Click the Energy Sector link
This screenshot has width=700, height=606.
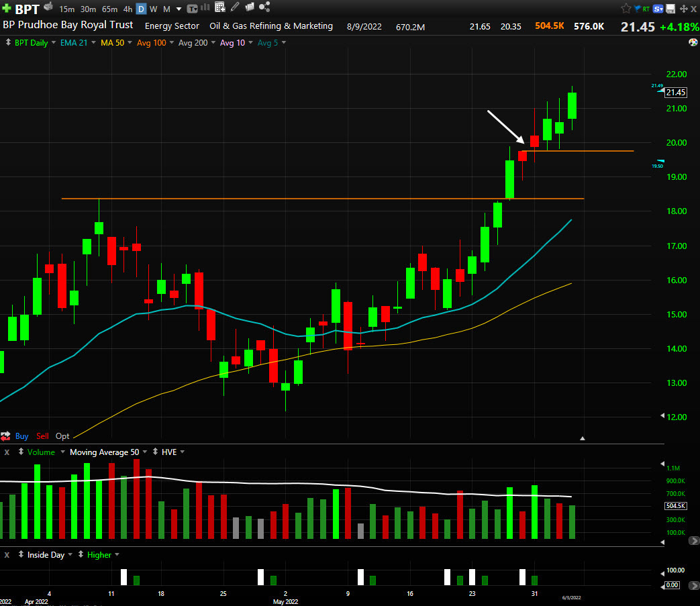(x=172, y=26)
